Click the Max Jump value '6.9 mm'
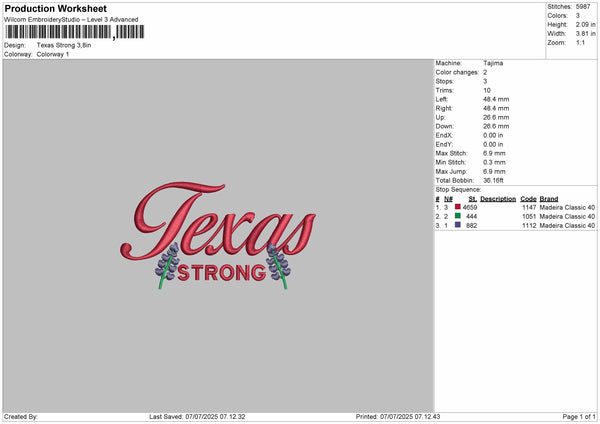The image size is (600, 424). click(x=494, y=171)
